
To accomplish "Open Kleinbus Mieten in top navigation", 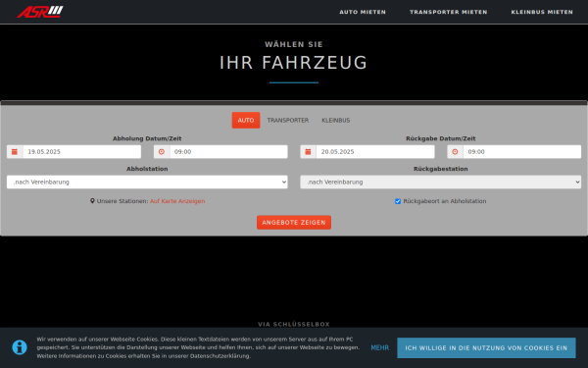I will 542,12.
